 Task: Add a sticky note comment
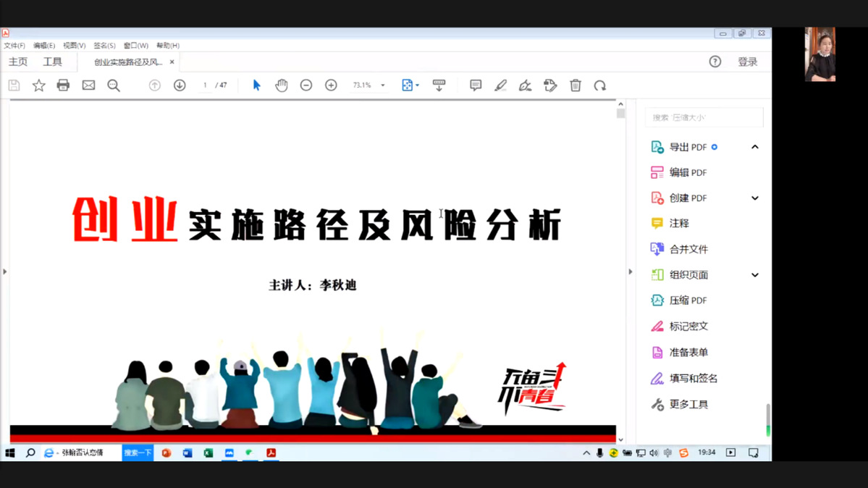(476, 85)
